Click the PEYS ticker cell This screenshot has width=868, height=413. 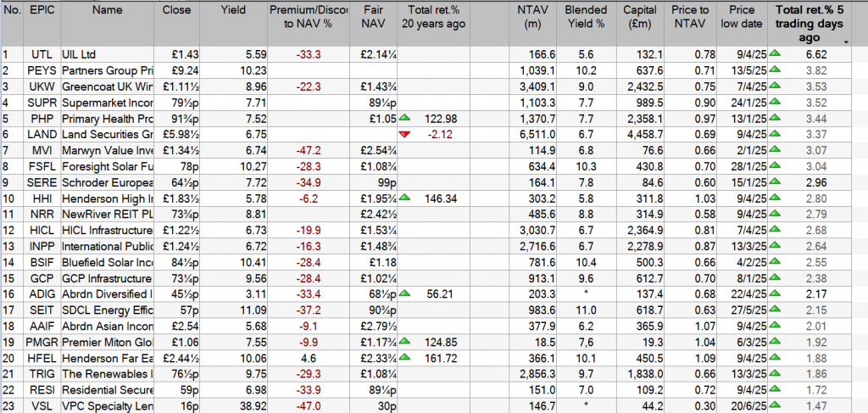tap(42, 70)
